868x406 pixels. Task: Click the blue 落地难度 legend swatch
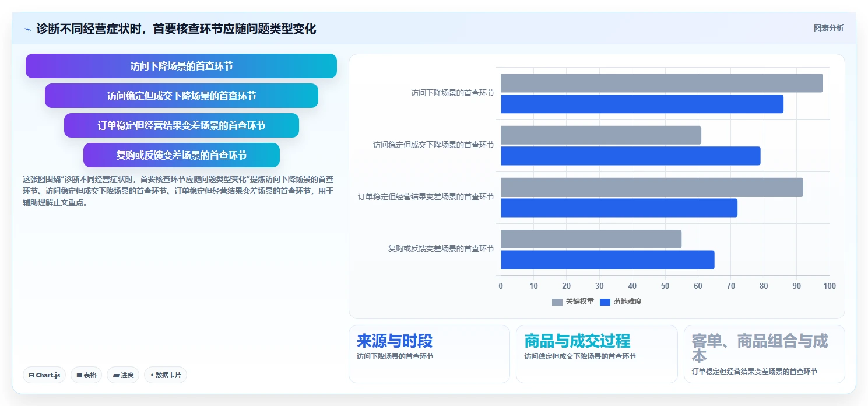coord(605,302)
